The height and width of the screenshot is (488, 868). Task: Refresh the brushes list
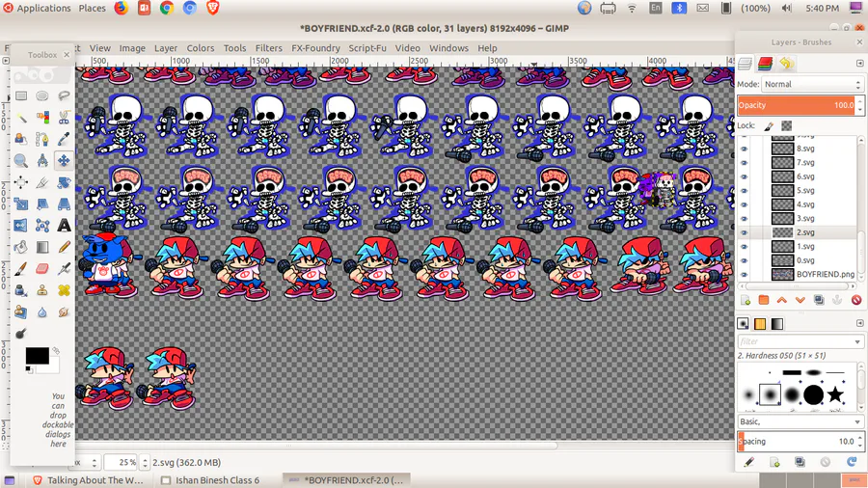pyautogui.click(x=852, y=461)
